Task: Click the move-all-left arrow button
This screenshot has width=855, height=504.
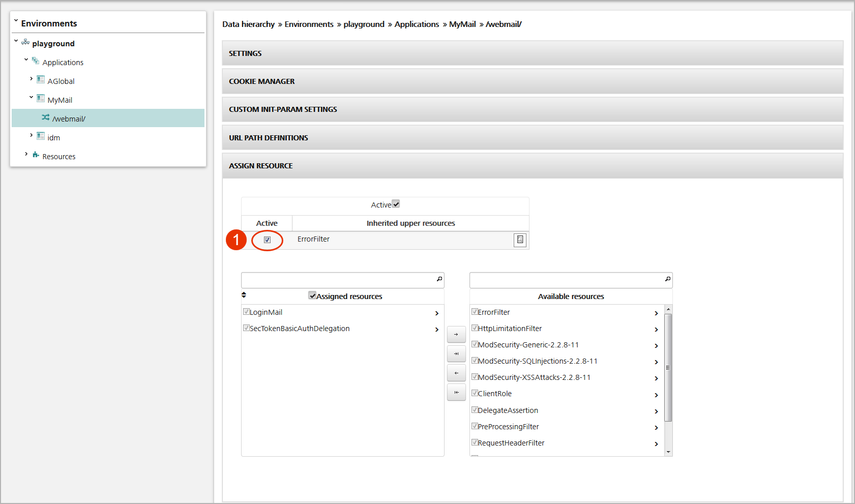Action: [456, 392]
